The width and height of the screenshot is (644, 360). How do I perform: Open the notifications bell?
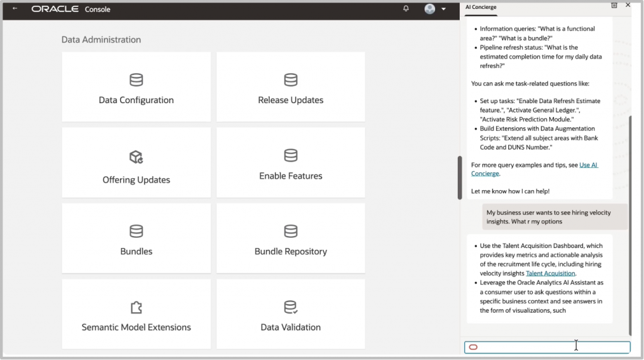406,8
